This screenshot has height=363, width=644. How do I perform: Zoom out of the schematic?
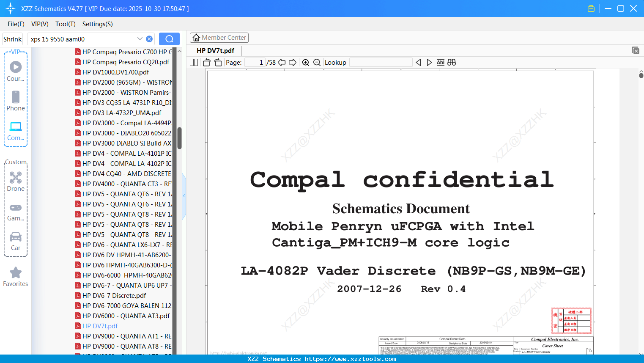(x=317, y=63)
